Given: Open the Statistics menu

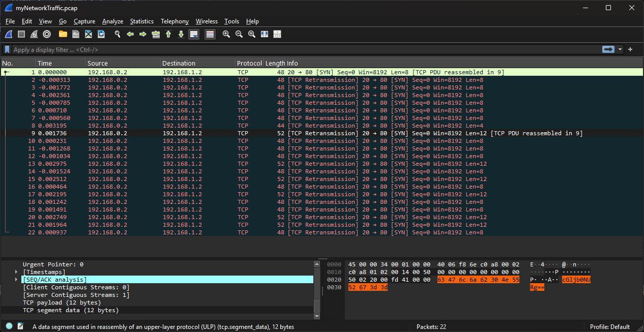Looking at the screenshot, I should point(141,21).
